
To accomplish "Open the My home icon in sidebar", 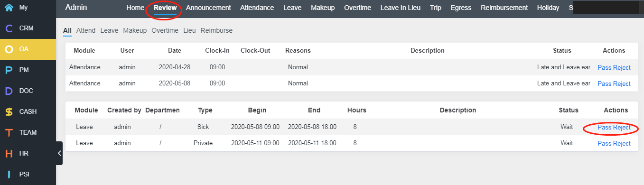I will click(x=9, y=8).
